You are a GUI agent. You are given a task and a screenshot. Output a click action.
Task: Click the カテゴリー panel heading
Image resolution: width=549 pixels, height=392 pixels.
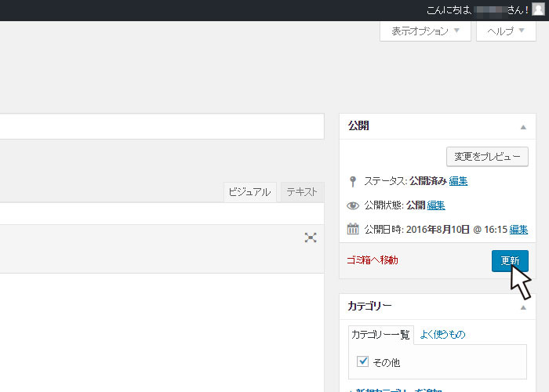[x=369, y=307]
